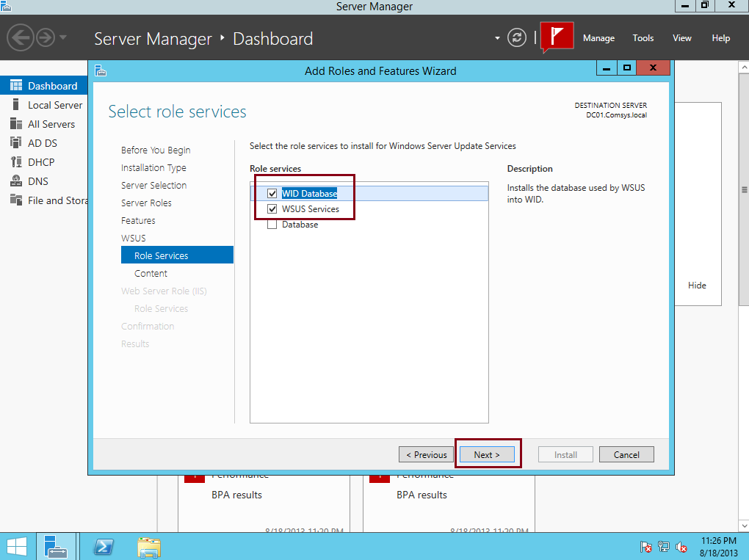Go to WSUS wizard step
The image size is (749, 560).
[x=133, y=239]
